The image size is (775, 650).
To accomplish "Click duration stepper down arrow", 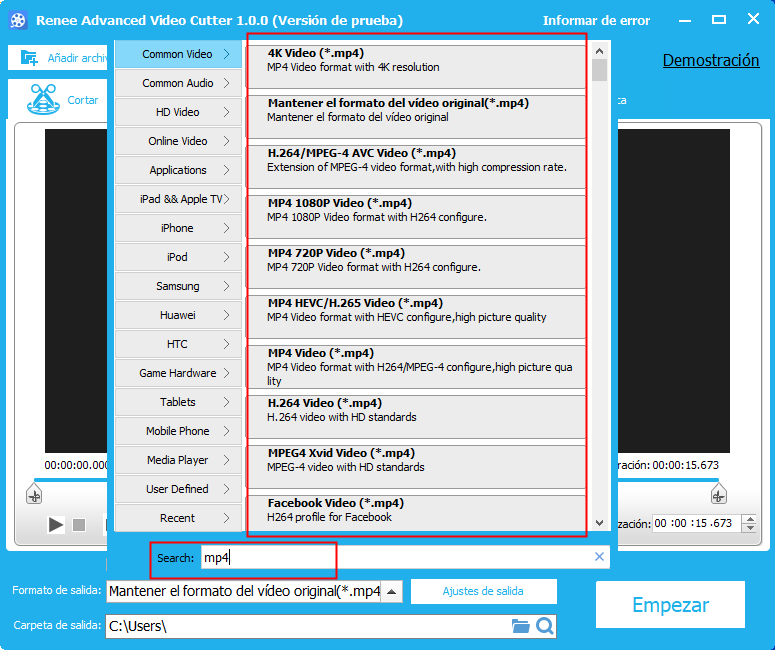I will [750, 527].
